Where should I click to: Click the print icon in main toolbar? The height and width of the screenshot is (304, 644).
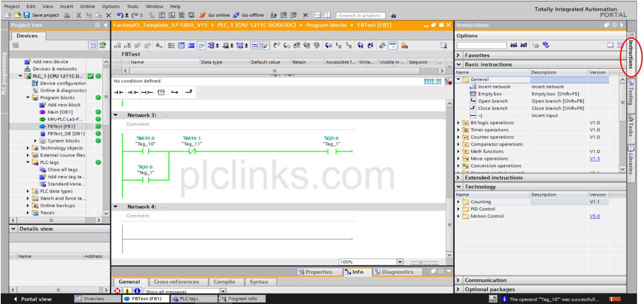coord(67,15)
